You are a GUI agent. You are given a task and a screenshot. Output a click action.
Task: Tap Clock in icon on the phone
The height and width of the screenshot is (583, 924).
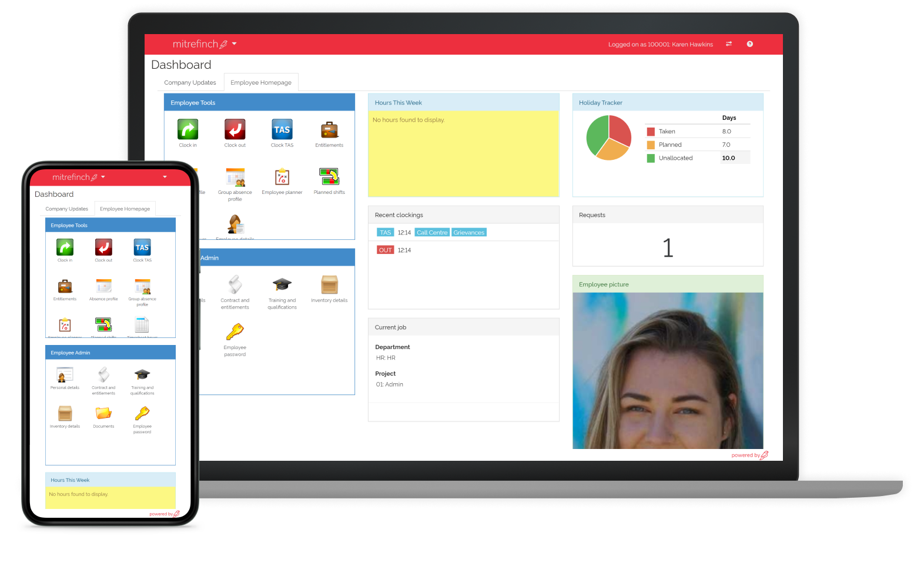click(65, 247)
